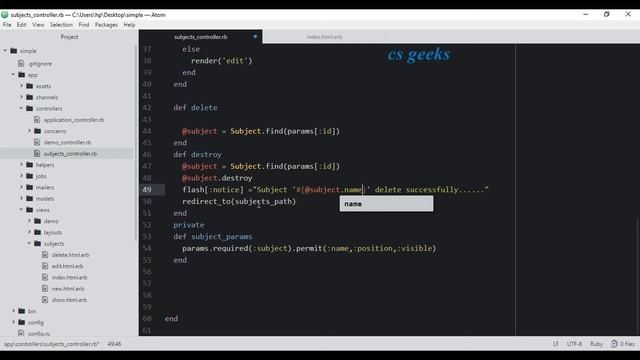Click 'private' keyword on line 52
The width and height of the screenshot is (640, 360).
tap(189, 225)
